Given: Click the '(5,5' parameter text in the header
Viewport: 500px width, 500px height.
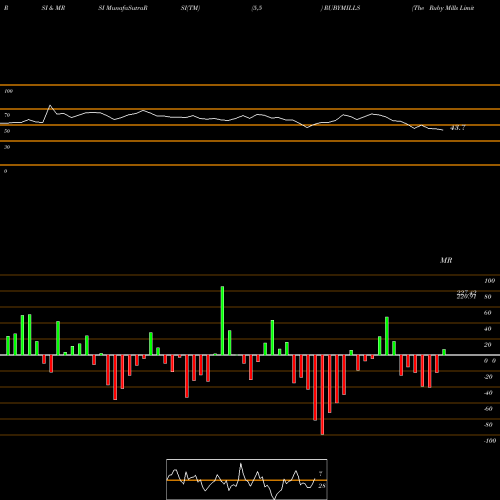Looking at the screenshot, I should click(257, 8).
